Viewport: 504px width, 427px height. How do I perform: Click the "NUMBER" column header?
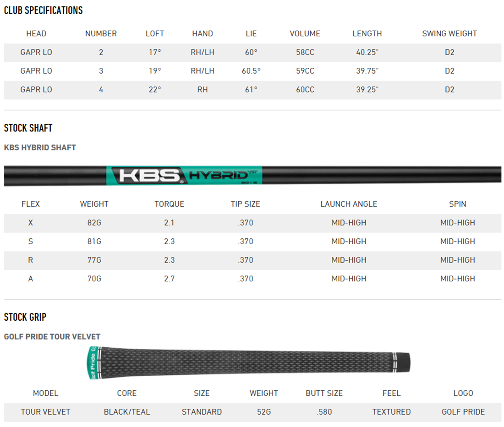(x=101, y=34)
